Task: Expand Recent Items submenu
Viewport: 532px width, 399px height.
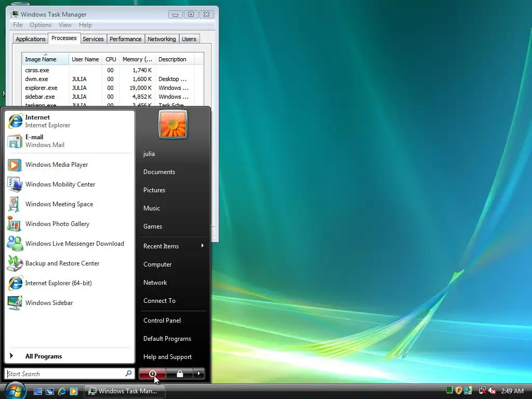Action: 173,246
